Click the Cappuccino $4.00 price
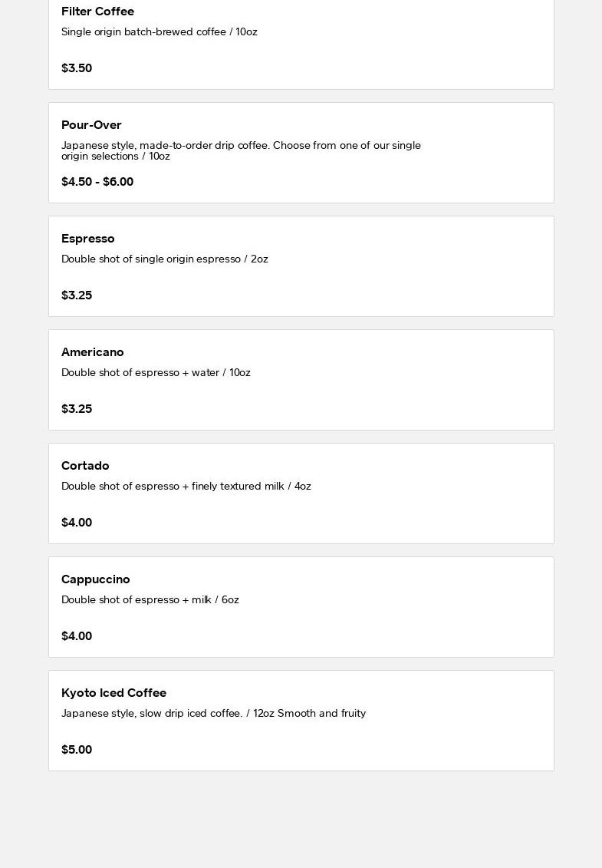Screen dimensions: 602x868 tap(77, 636)
